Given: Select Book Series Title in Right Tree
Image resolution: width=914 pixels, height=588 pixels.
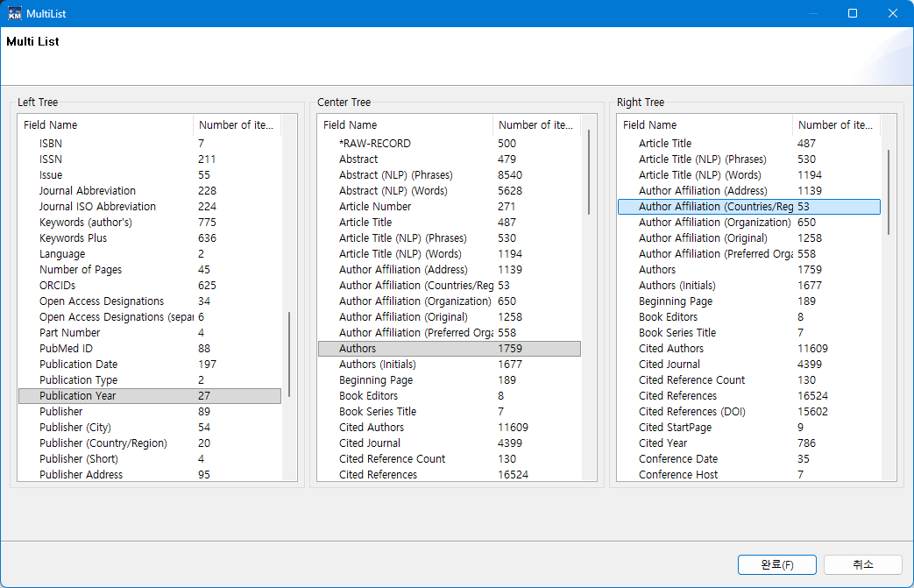Looking at the screenshot, I should coord(677,333).
